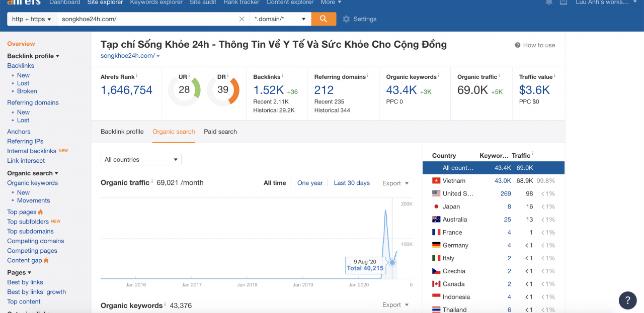Open the songkhoe24h.com/ URL dropdown arrow

[158, 56]
